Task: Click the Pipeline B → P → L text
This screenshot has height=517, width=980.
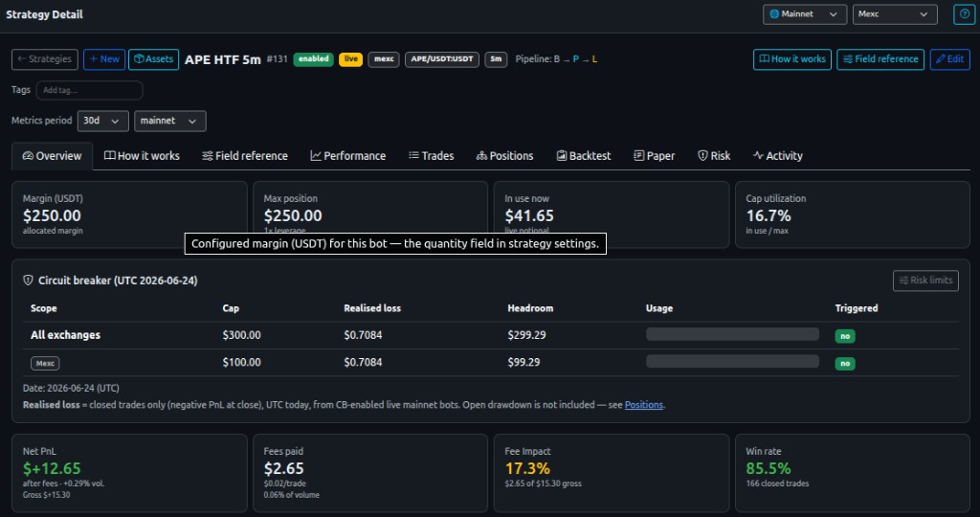Action: click(556, 59)
